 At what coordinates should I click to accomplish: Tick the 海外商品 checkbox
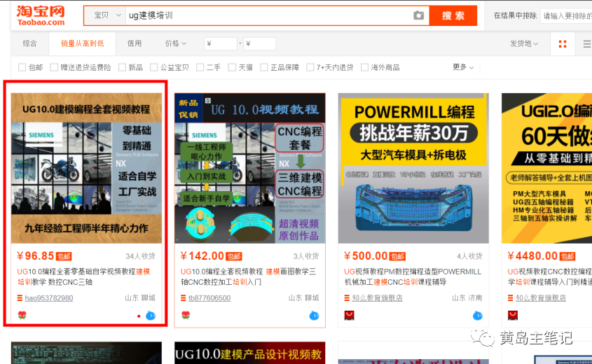click(x=364, y=67)
